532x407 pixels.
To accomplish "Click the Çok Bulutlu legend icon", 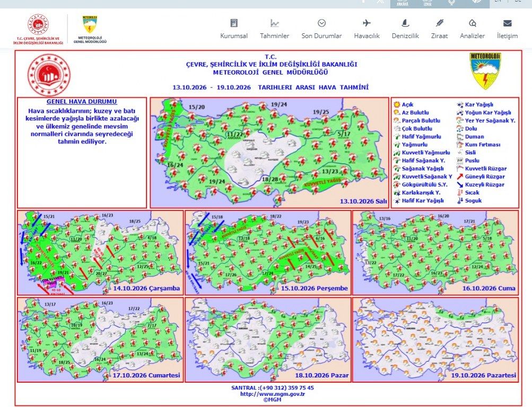I will 397,129.
